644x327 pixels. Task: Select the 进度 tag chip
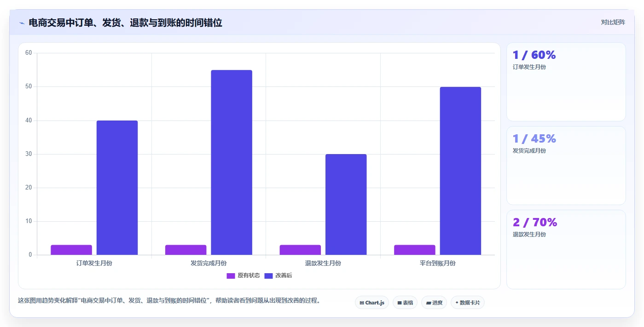click(434, 303)
